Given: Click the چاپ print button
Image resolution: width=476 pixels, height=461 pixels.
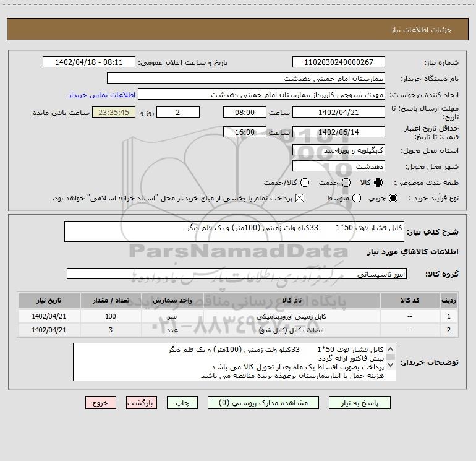Looking at the screenshot, I should click(x=182, y=403).
